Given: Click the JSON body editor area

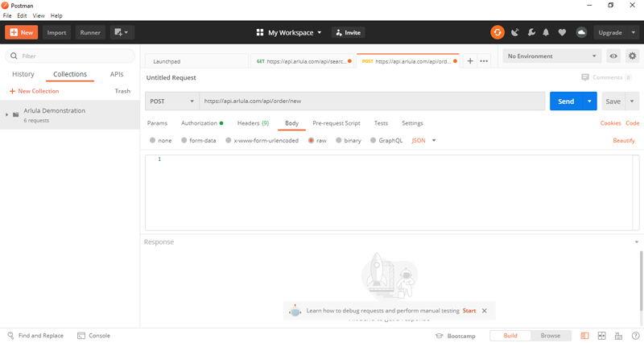Looking at the screenshot, I should click(x=392, y=192).
